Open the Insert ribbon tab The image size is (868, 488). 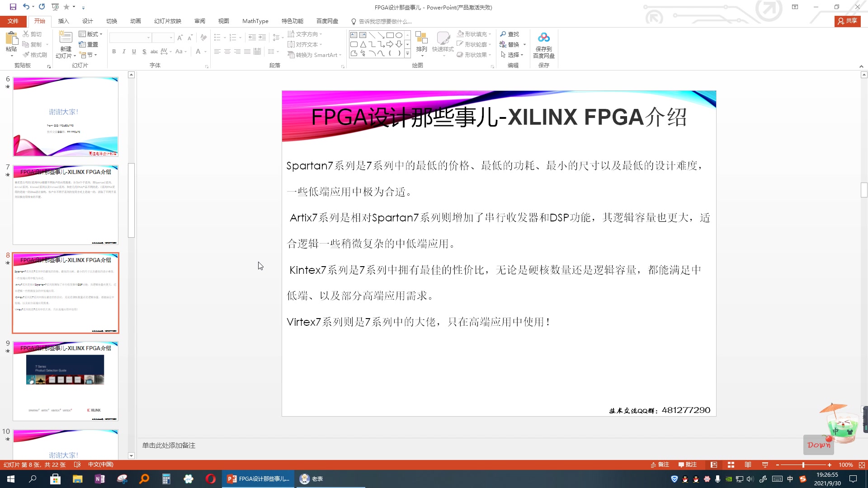point(63,21)
